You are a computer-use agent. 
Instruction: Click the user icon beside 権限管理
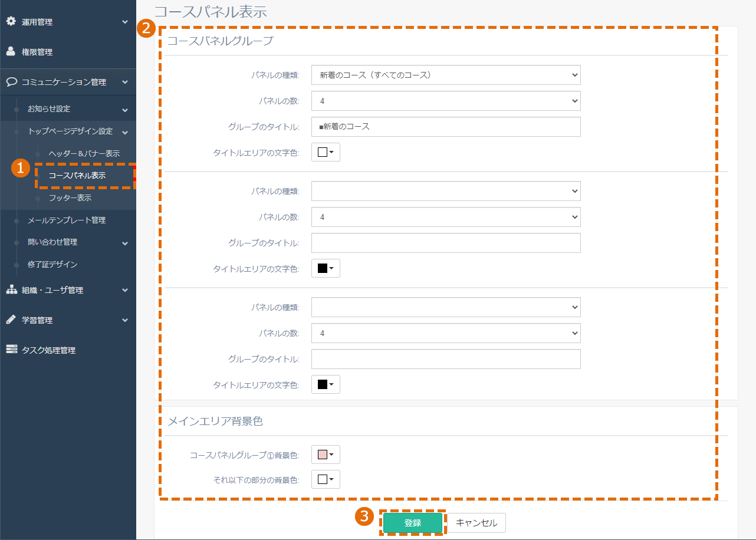point(11,51)
